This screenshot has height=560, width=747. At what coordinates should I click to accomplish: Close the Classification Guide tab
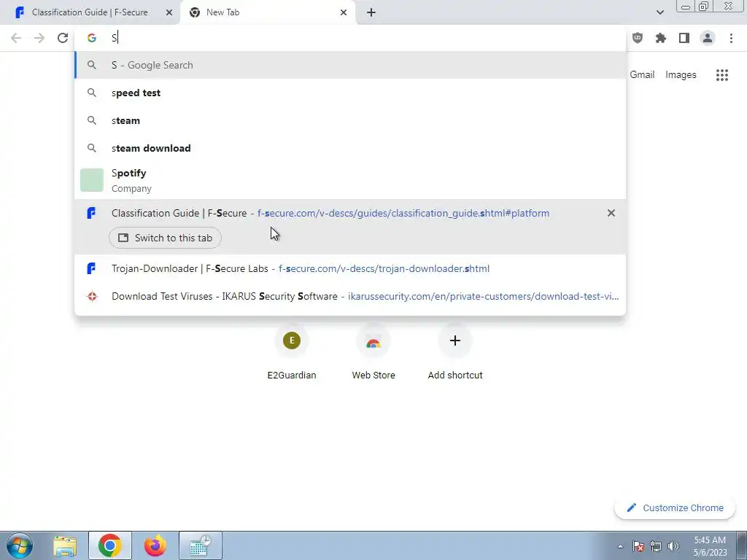pos(169,12)
